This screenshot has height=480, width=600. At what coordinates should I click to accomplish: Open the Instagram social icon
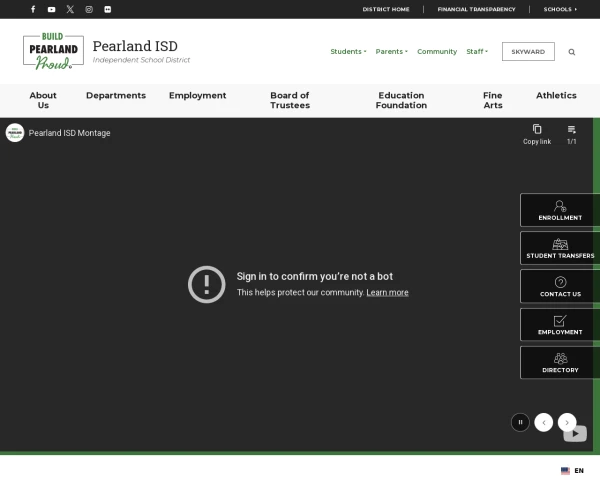click(x=89, y=9)
